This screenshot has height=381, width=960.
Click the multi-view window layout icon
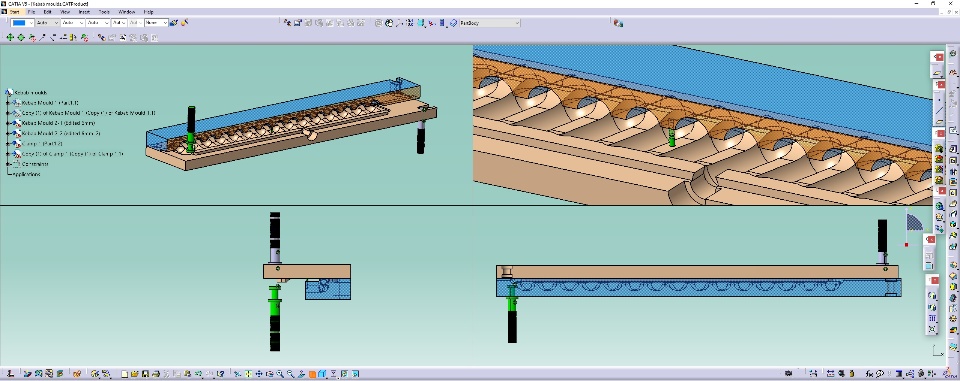click(x=322, y=374)
